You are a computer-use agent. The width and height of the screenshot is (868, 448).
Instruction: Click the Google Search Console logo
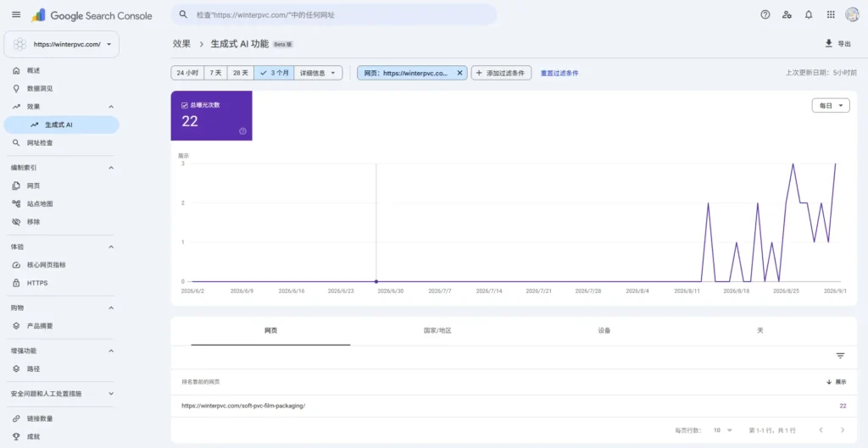pyautogui.click(x=92, y=15)
